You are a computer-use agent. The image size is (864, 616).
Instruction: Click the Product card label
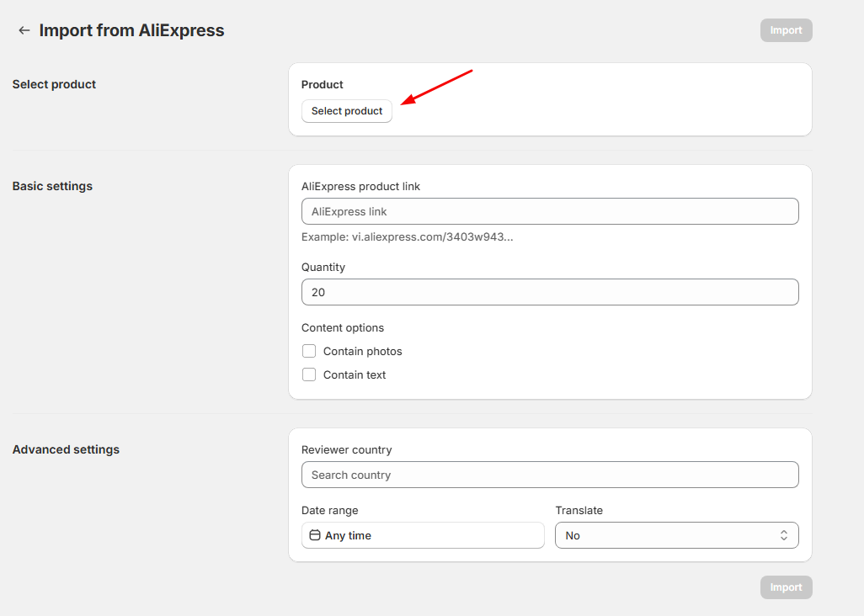(322, 84)
